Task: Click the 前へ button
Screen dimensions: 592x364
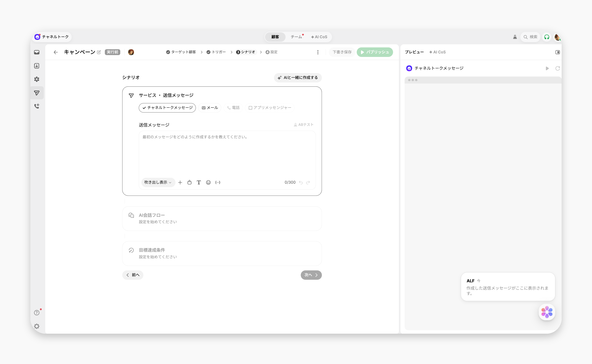Action: 133,275
